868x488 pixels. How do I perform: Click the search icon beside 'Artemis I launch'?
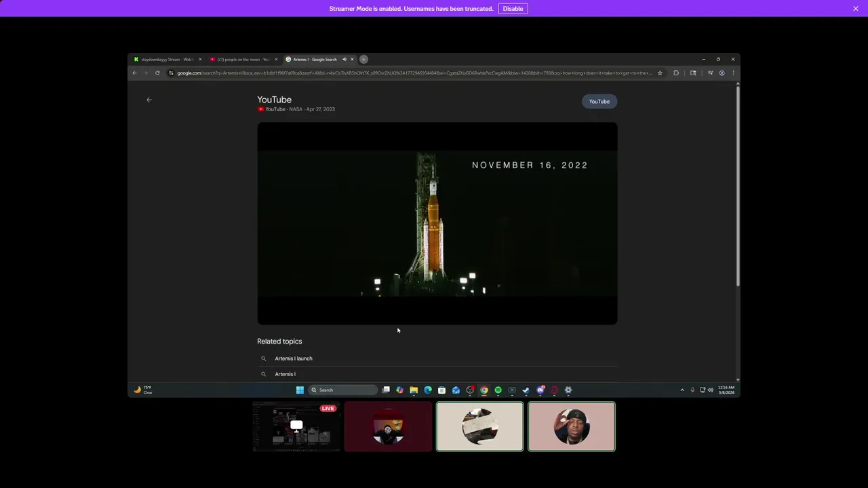tap(263, 359)
